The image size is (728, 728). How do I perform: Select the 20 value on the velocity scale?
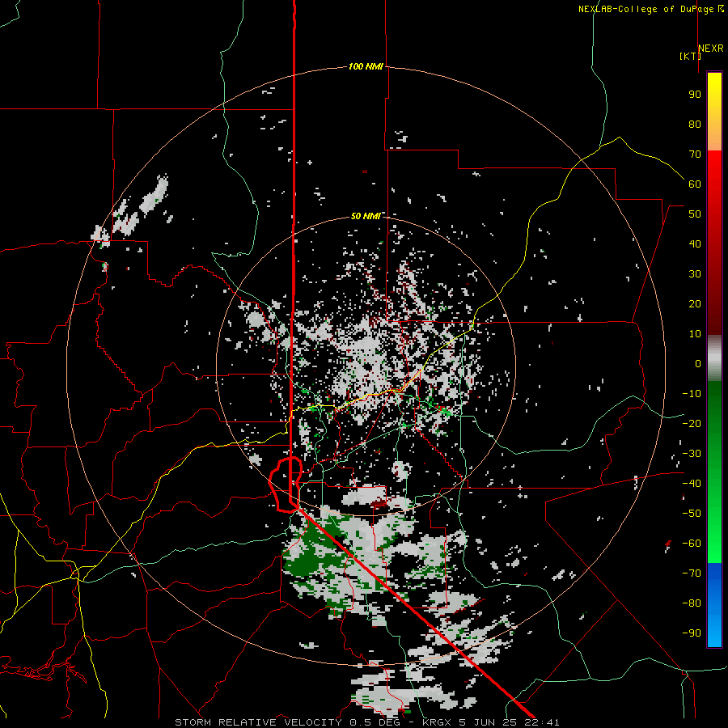[x=695, y=304]
